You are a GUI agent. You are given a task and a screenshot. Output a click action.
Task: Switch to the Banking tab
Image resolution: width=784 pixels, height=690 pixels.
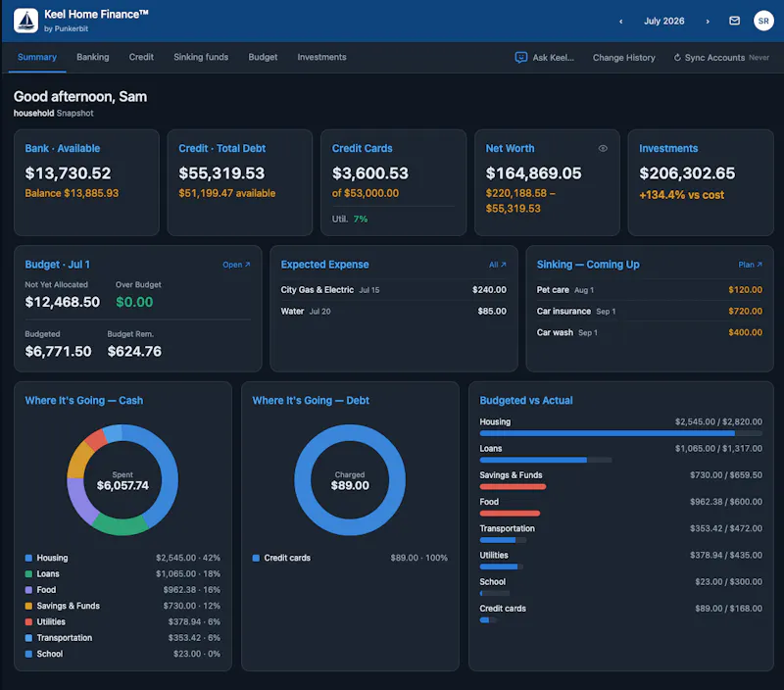click(92, 57)
